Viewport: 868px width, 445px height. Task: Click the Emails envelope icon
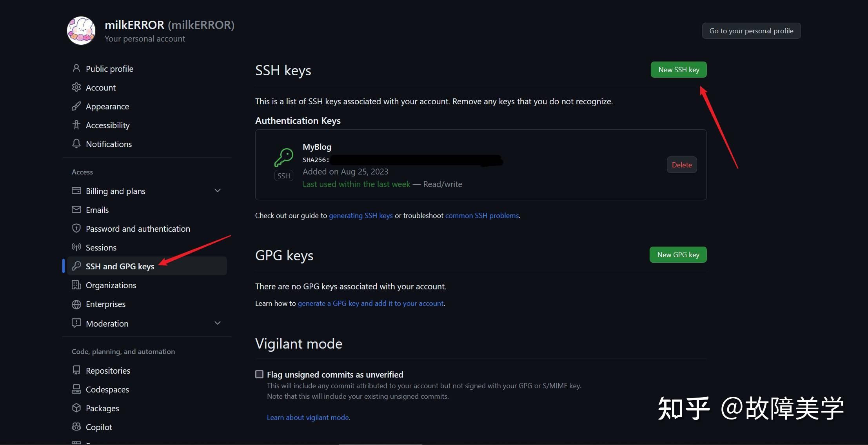click(76, 210)
